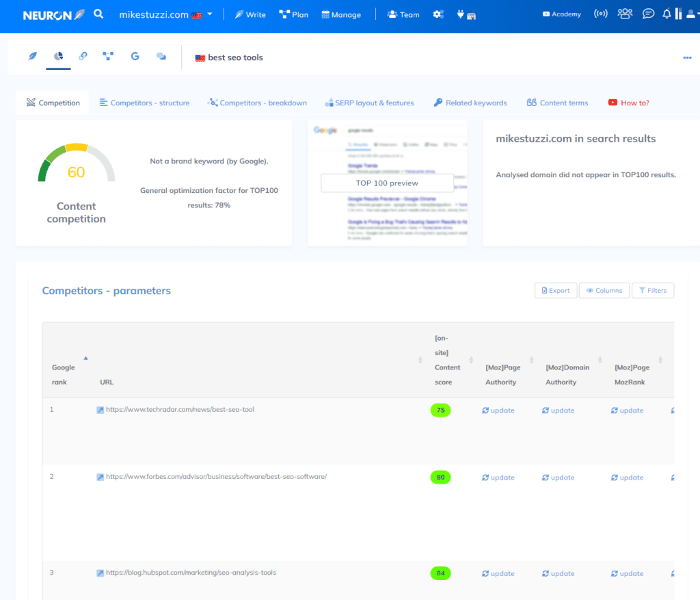Switch to the Competition tab
The width and height of the screenshot is (700, 600).
pyautogui.click(x=53, y=103)
